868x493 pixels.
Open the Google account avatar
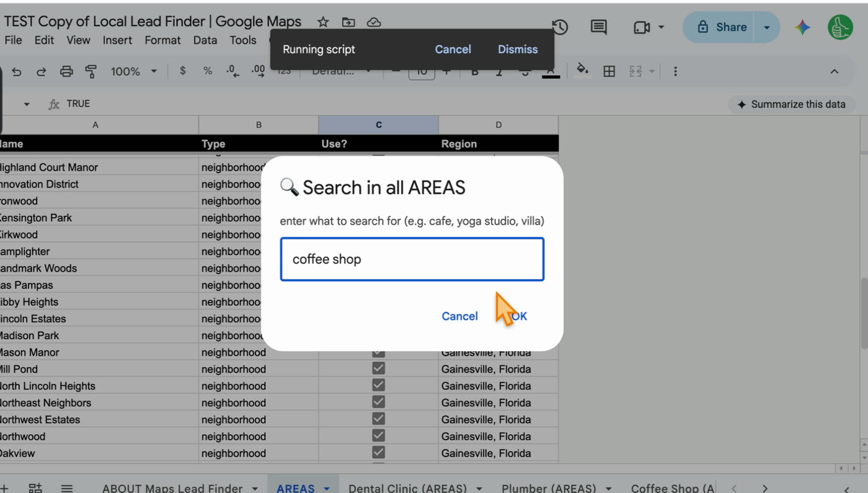[840, 27]
